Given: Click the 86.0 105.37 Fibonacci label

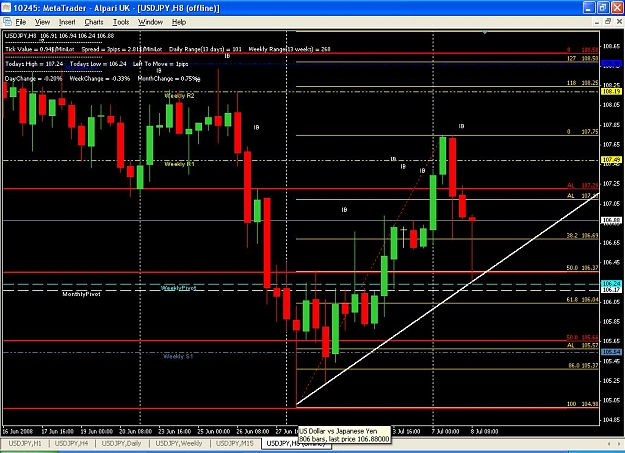Looking at the screenshot, I should click(x=583, y=366).
